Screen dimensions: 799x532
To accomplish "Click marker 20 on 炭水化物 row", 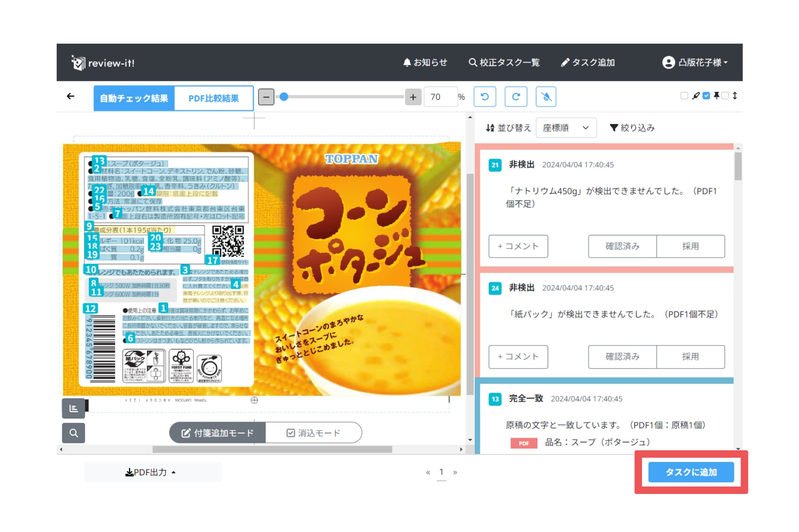I will point(155,238).
